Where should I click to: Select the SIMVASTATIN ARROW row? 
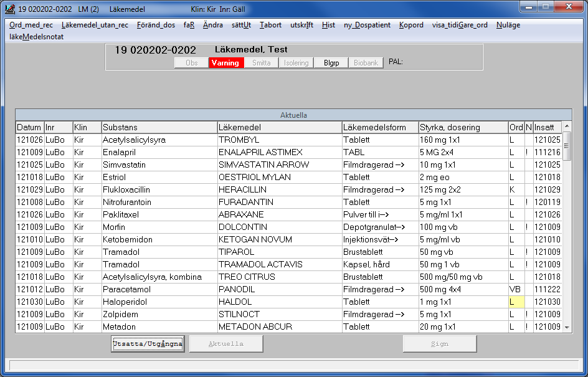[x=289, y=165]
